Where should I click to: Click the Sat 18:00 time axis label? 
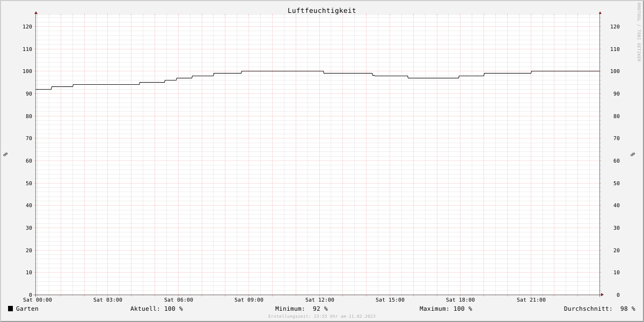pos(460,300)
